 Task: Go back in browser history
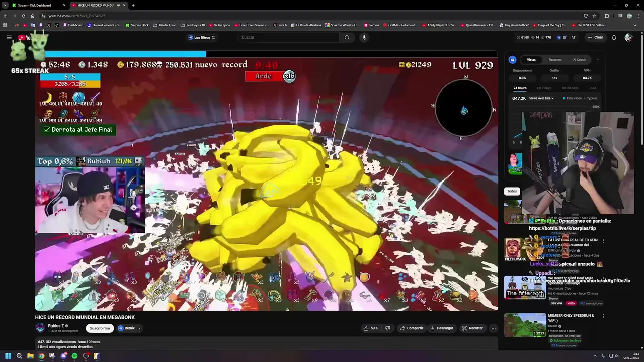tap(6, 16)
